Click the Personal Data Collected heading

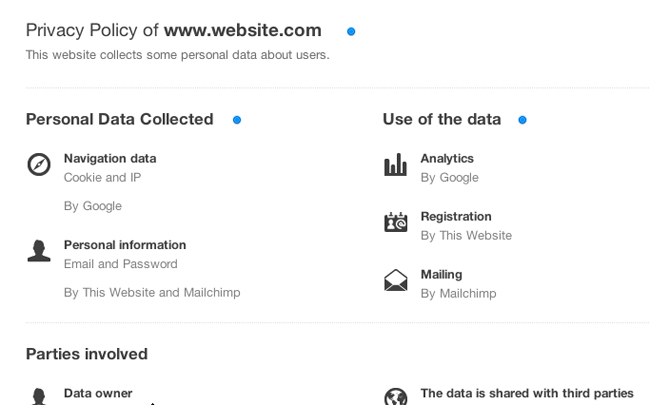point(120,119)
